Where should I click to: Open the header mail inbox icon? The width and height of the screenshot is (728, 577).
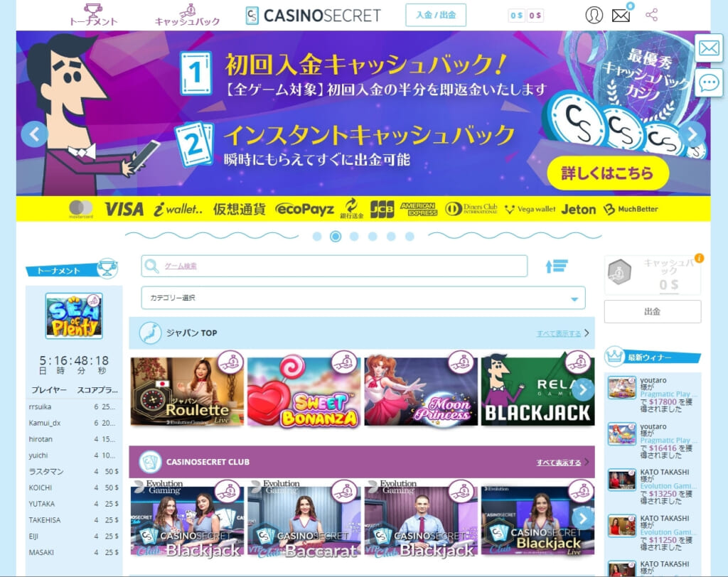[621, 16]
